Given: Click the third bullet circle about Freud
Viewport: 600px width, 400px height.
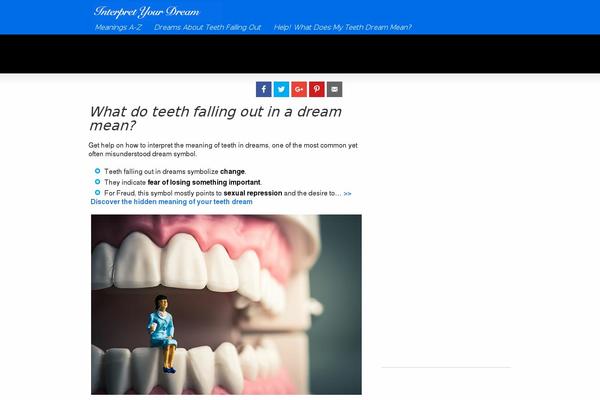Looking at the screenshot, I should pos(98,192).
